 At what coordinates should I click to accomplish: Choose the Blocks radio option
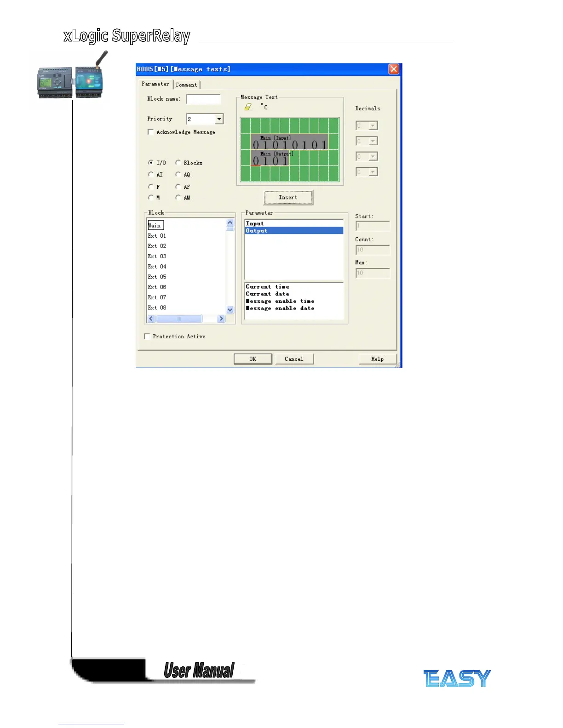click(178, 163)
